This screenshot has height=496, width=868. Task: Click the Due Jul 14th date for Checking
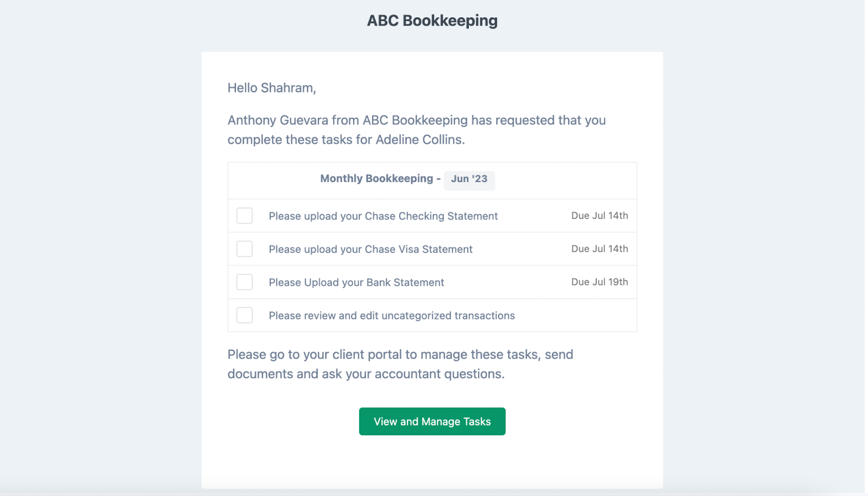(599, 216)
